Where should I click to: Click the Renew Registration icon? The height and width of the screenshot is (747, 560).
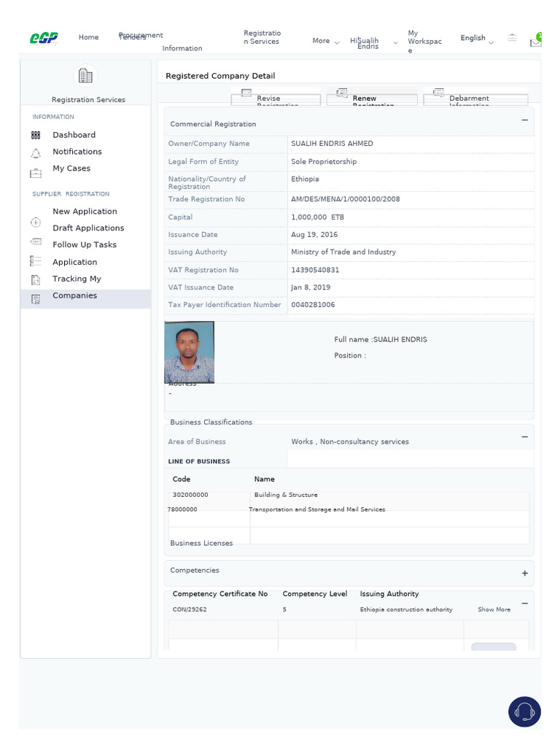click(342, 93)
